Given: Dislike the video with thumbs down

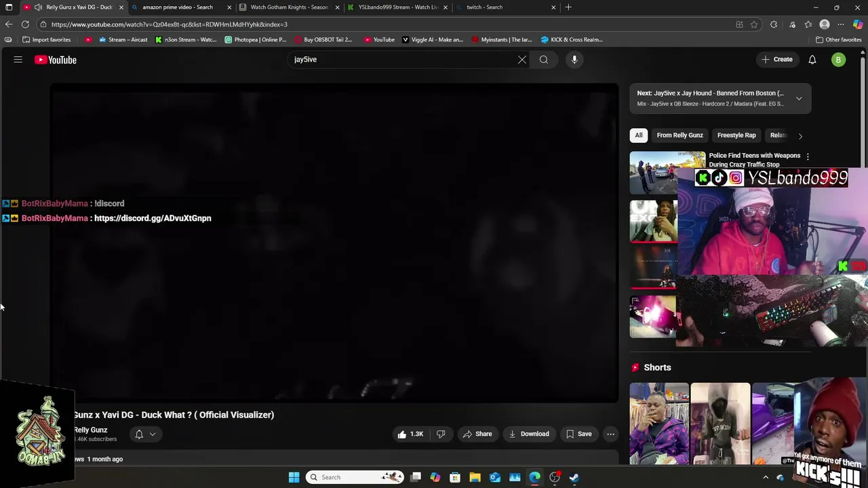Looking at the screenshot, I should tap(441, 434).
